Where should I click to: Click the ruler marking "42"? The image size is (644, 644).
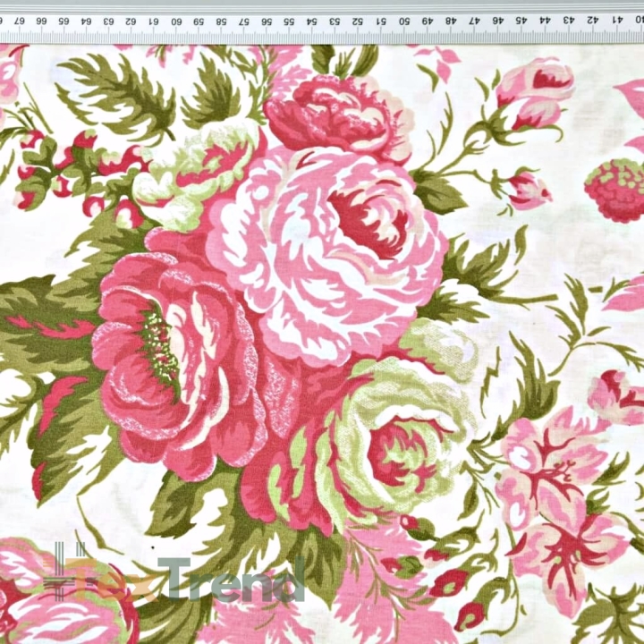click(593, 20)
